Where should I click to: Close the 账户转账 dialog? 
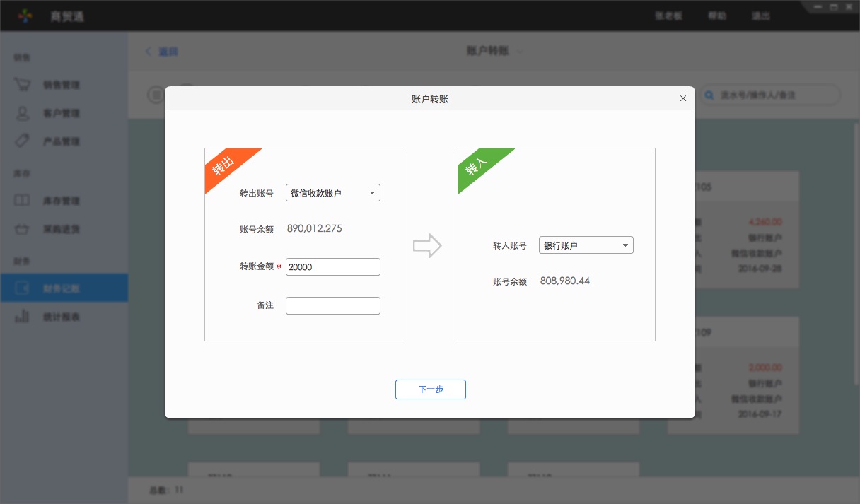tap(682, 98)
